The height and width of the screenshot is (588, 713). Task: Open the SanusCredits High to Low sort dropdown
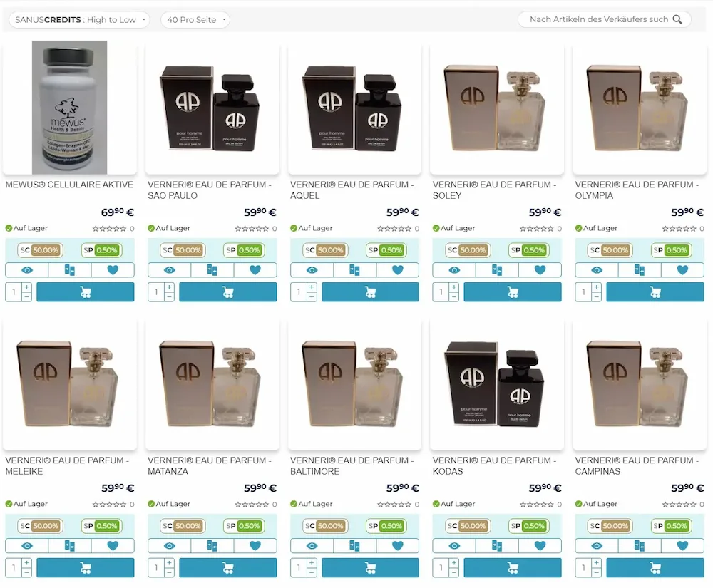point(80,19)
